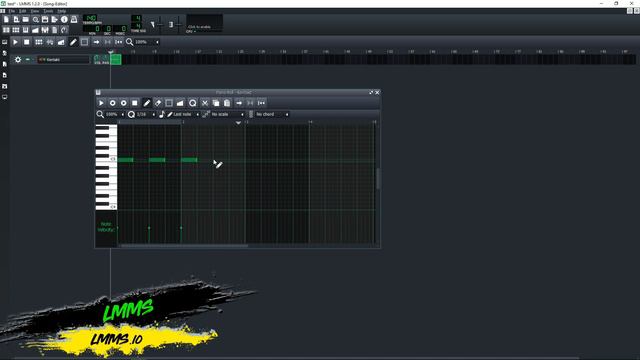
Task: Open the My Presets sidebar tab
Action: coord(4,75)
